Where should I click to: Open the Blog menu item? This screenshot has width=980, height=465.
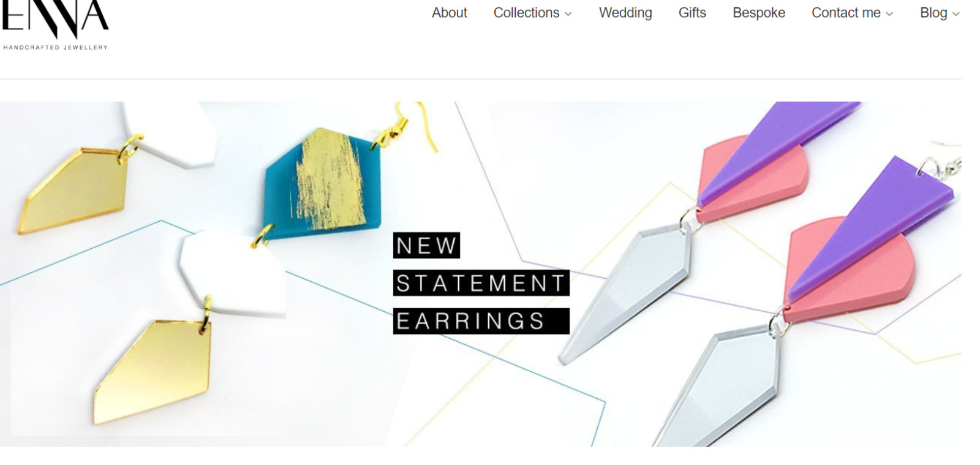933,13
